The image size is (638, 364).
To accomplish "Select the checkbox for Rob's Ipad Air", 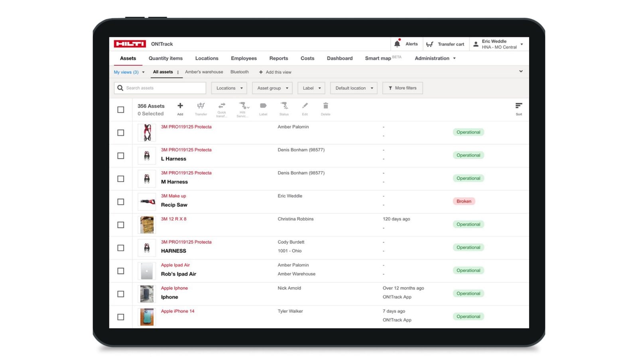I will coord(121,271).
